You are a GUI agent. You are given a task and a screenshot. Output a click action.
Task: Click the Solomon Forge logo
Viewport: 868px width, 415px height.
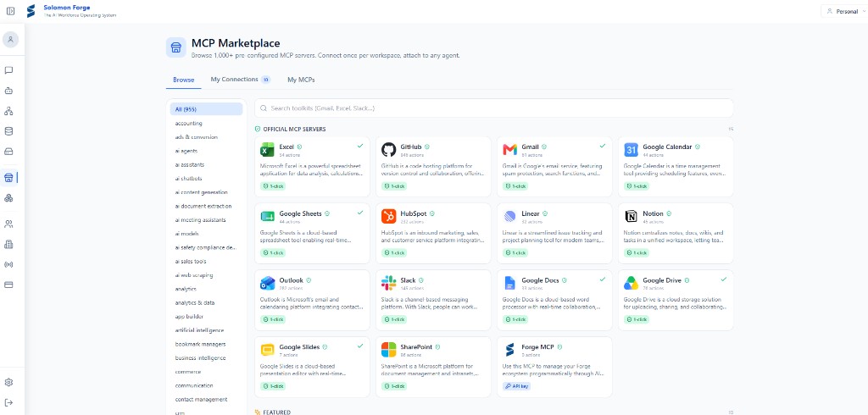click(31, 11)
